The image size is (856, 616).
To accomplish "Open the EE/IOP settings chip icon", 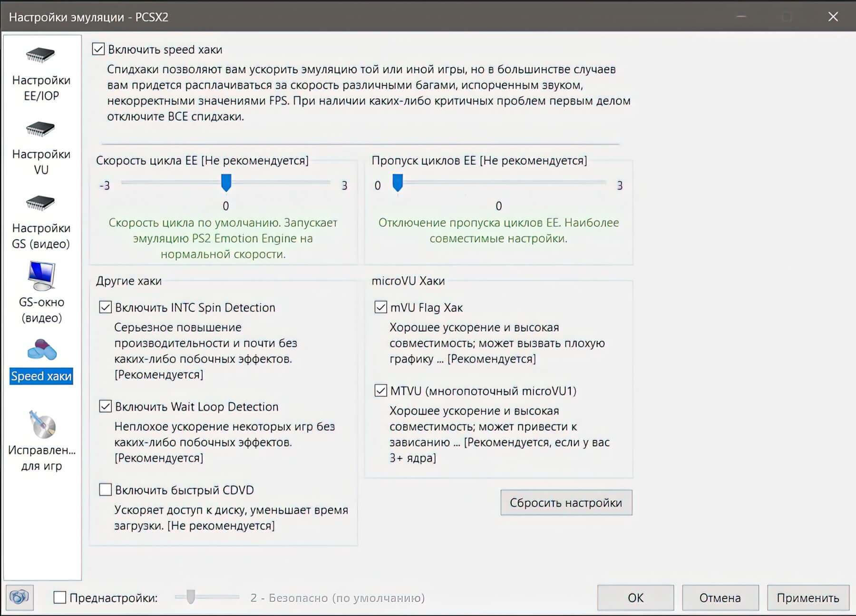I will coord(40,55).
